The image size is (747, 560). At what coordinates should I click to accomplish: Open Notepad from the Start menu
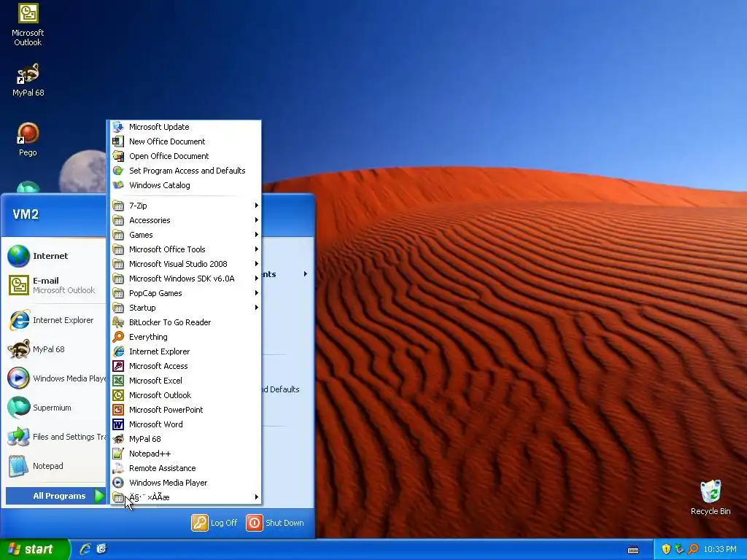coord(55,466)
